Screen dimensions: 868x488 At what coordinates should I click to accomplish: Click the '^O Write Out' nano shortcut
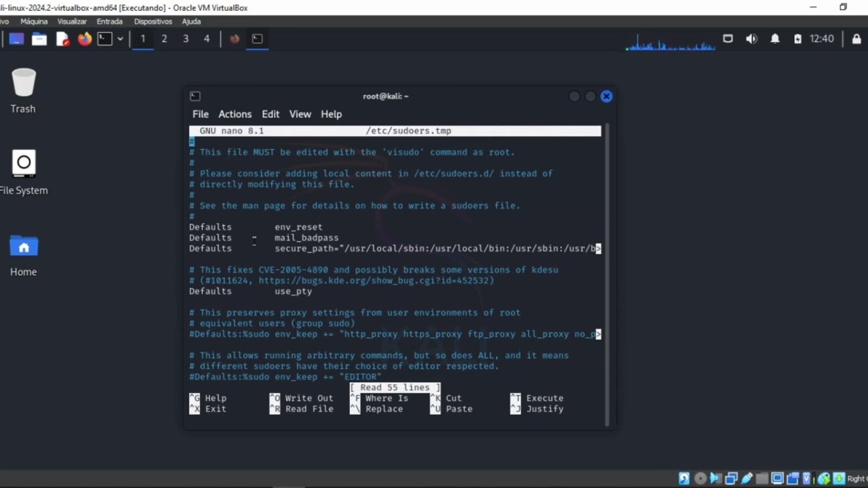[x=302, y=399]
